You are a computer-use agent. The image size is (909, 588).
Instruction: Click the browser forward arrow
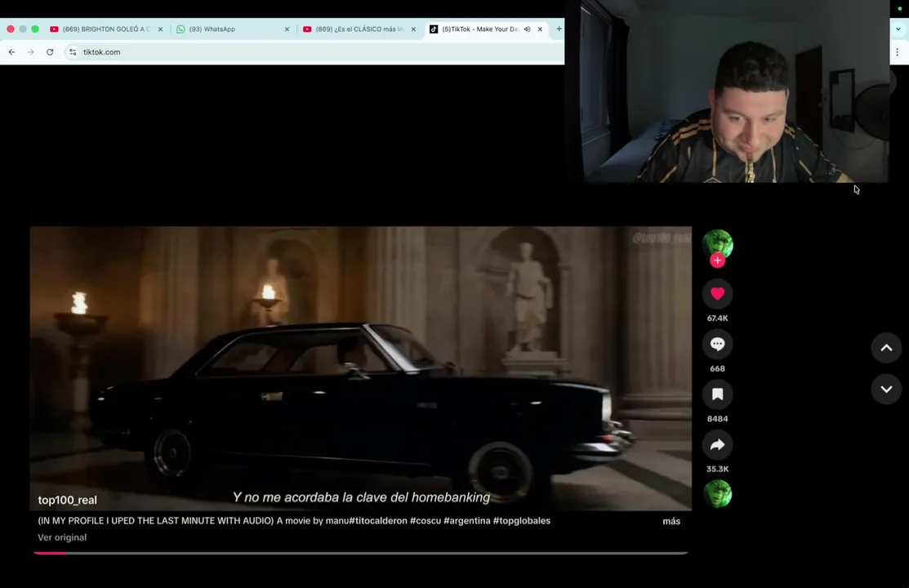pos(31,52)
